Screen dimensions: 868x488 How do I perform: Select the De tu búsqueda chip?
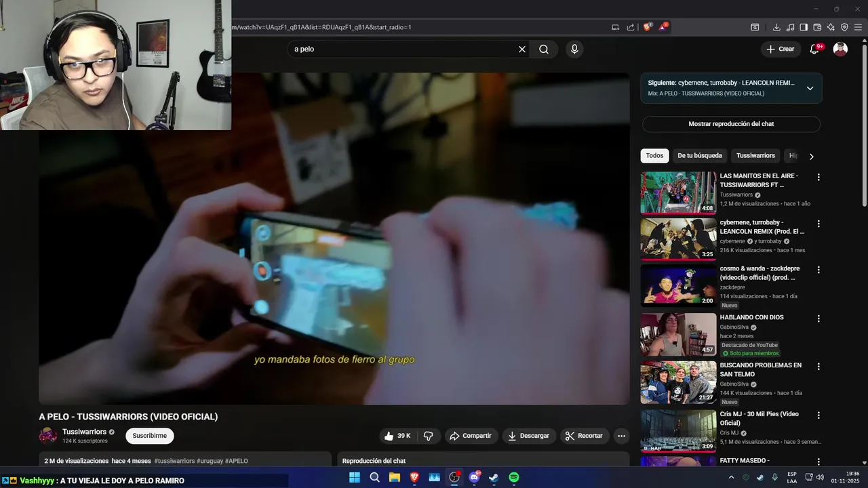700,156
